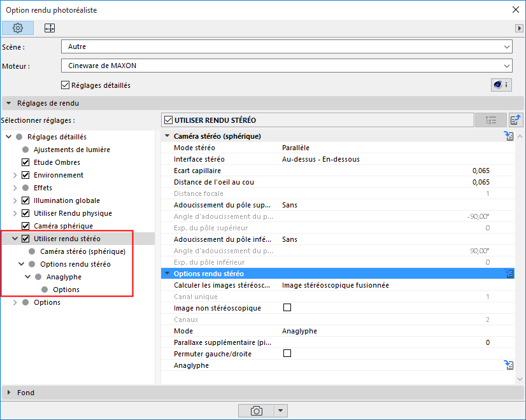
Task: Collapse Caméra stéréo (sphérique) section header
Action: [167, 136]
